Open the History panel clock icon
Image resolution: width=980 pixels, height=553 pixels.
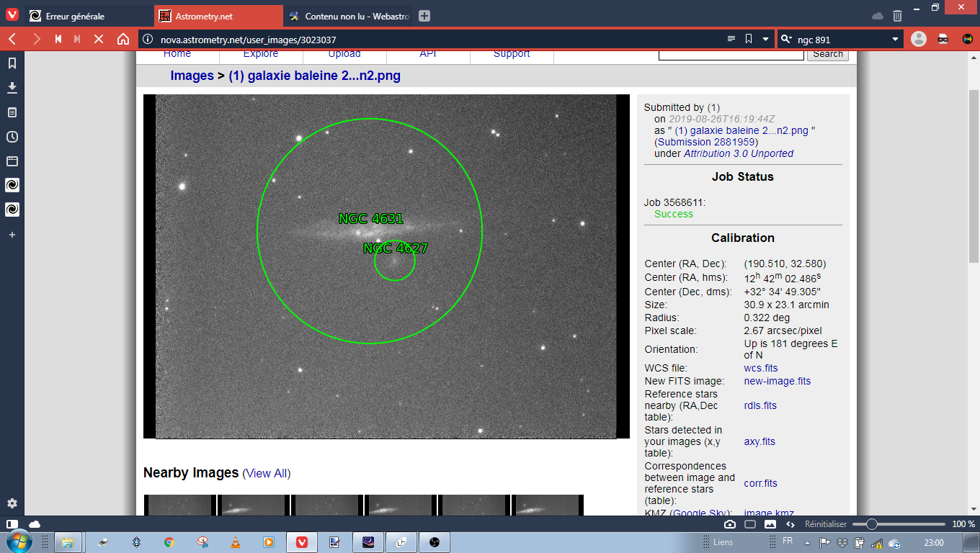pos(12,137)
